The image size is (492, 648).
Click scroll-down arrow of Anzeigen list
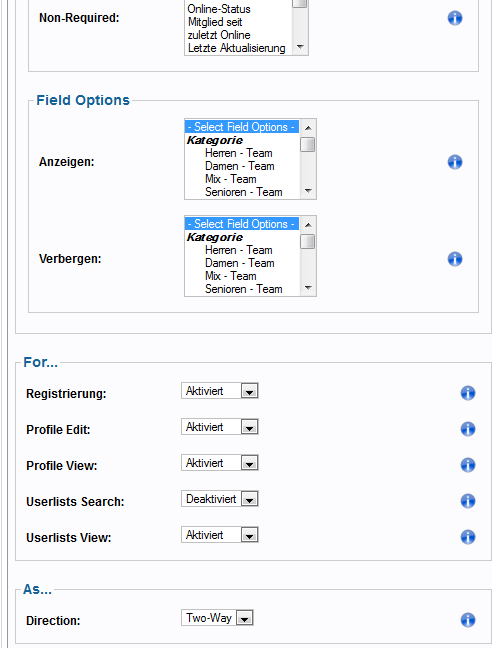[x=308, y=191]
